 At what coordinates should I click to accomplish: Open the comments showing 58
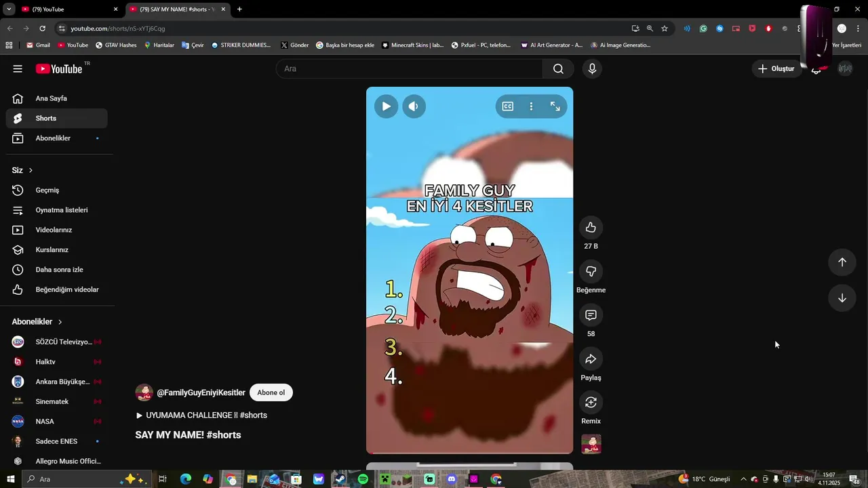(591, 315)
